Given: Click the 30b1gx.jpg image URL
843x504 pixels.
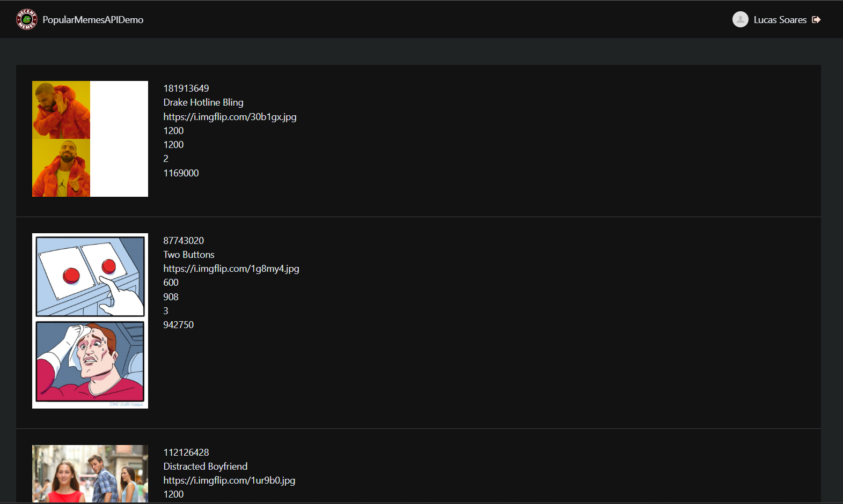Looking at the screenshot, I should (230, 117).
